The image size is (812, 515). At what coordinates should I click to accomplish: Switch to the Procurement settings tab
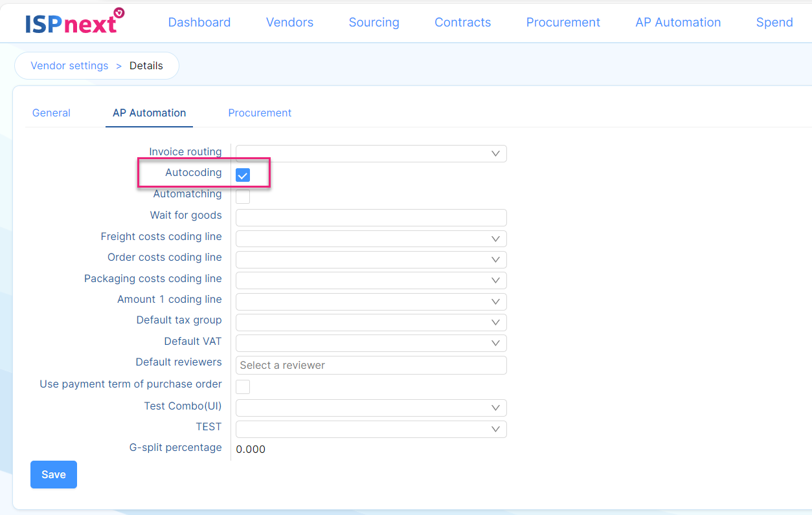click(260, 113)
